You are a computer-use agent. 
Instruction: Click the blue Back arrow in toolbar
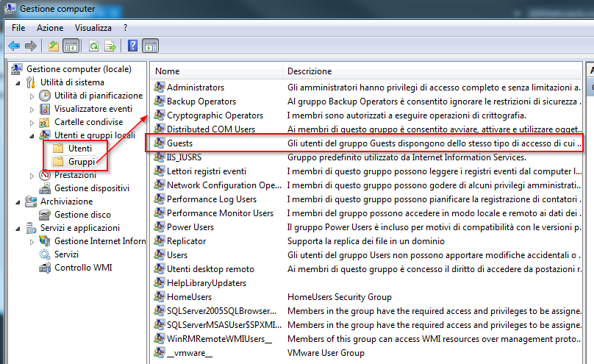pos(13,46)
